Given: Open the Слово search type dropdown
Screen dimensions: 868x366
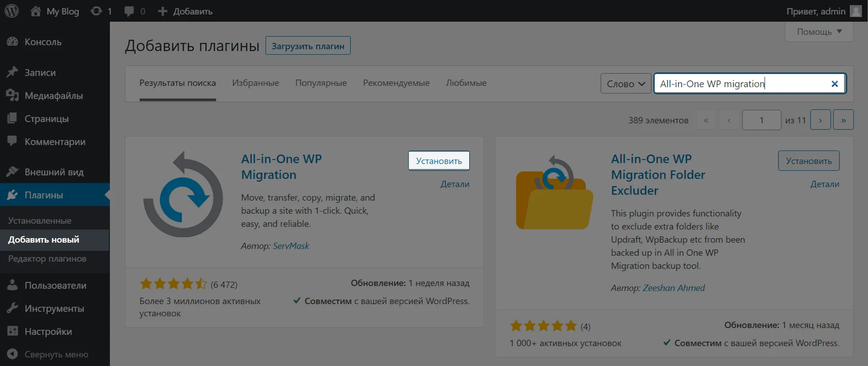Looking at the screenshot, I should pos(626,84).
